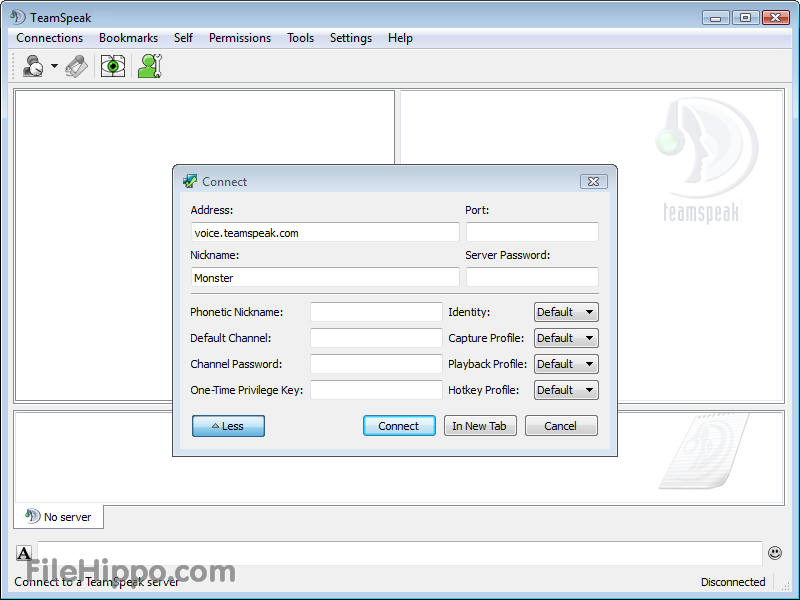The image size is (800, 600).
Task: Click the Default Channel field
Action: click(377, 338)
